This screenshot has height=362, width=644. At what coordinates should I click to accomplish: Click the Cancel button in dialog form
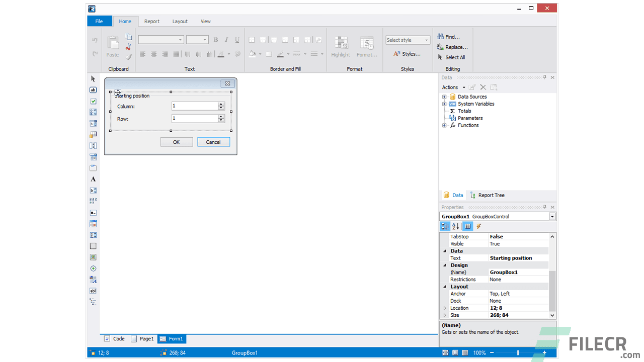point(213,142)
